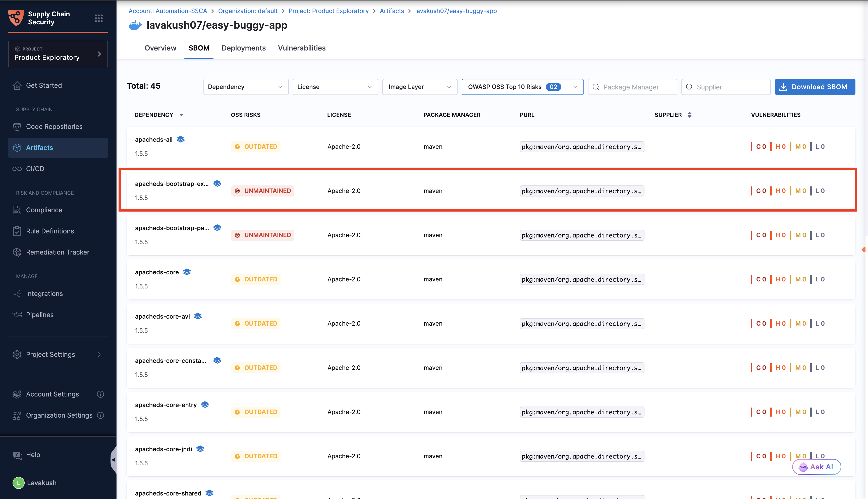This screenshot has height=499, width=868.
Task: Open the Ask AI assistant
Action: [x=816, y=467]
